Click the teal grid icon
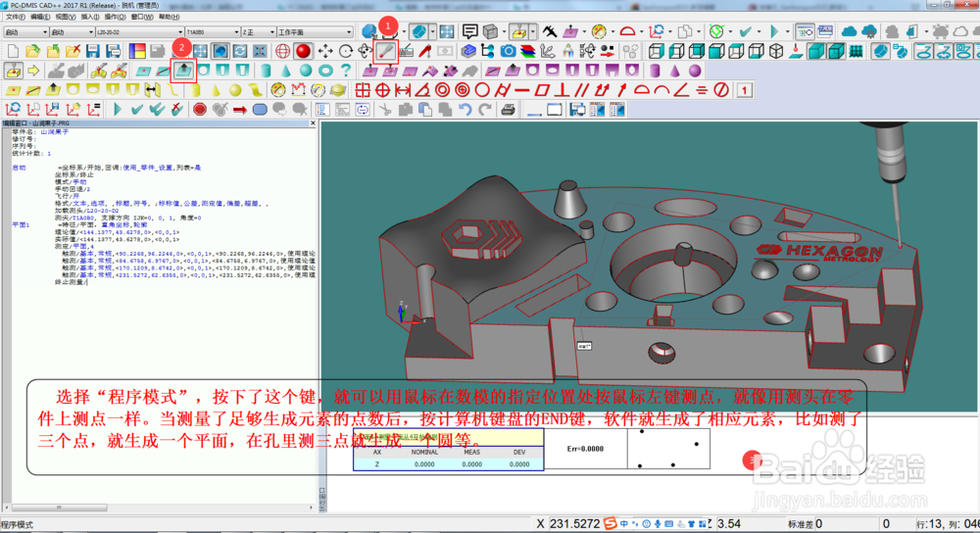This screenshot has height=533, width=980. pos(857,51)
